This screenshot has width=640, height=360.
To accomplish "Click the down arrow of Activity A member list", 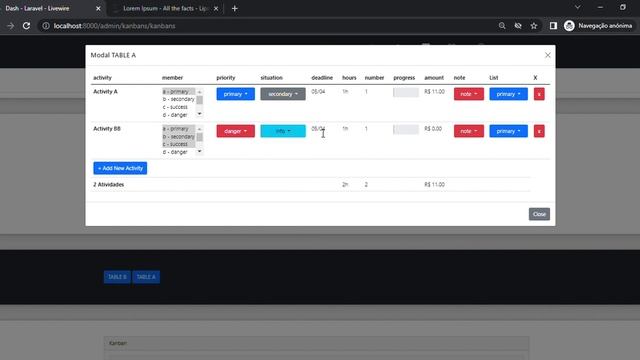I will coord(200,114).
